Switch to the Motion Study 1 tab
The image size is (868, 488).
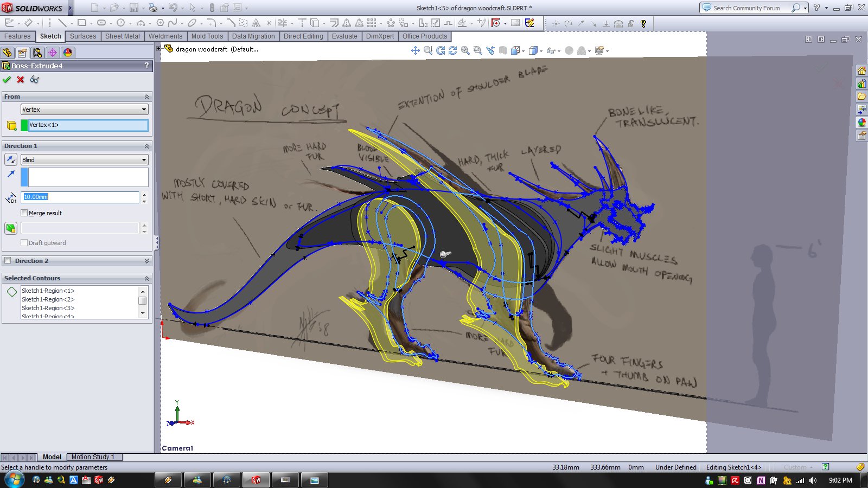point(93,457)
